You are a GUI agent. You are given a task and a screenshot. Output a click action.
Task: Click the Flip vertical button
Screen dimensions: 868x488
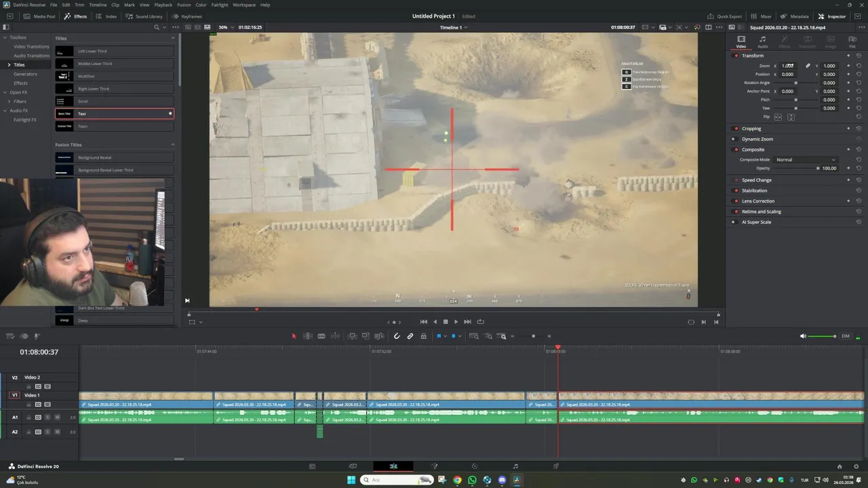791,117
